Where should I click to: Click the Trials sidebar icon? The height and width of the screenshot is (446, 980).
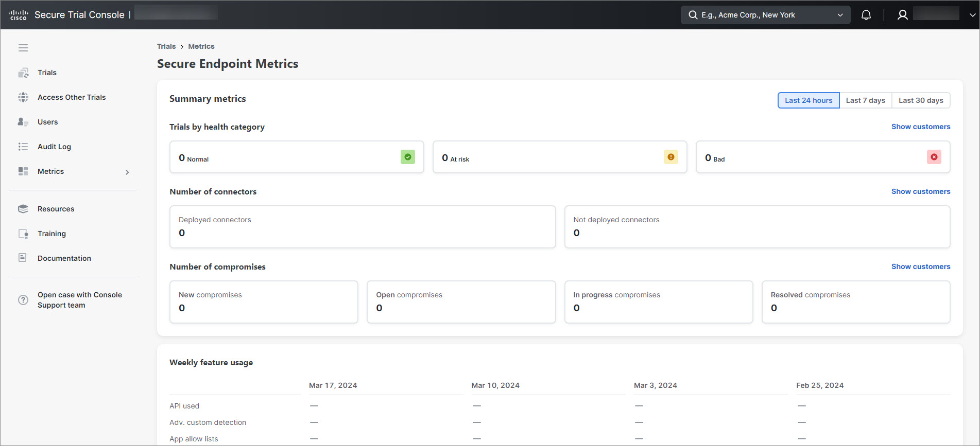click(x=23, y=73)
